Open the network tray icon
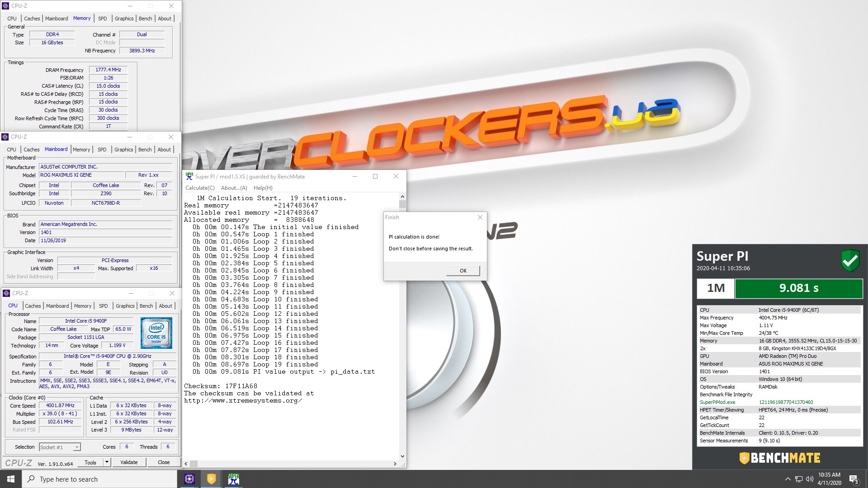This screenshot has height=488, width=868. 799,479
